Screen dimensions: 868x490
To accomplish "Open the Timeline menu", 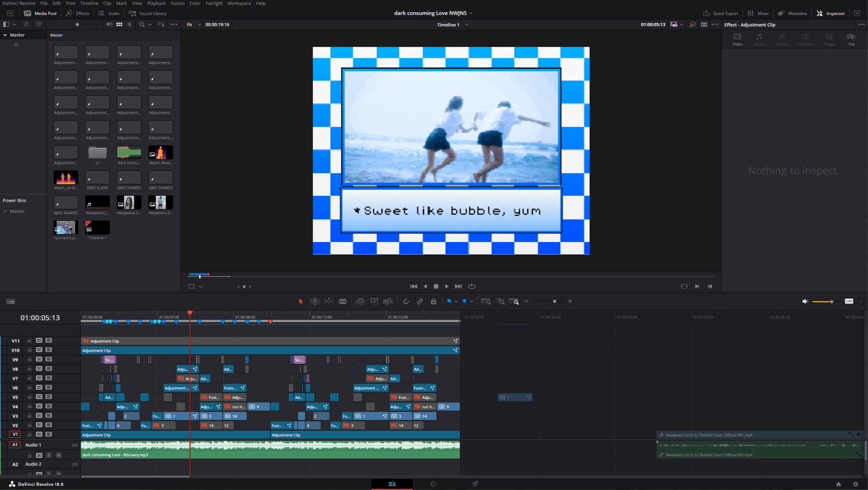I will click(89, 3).
